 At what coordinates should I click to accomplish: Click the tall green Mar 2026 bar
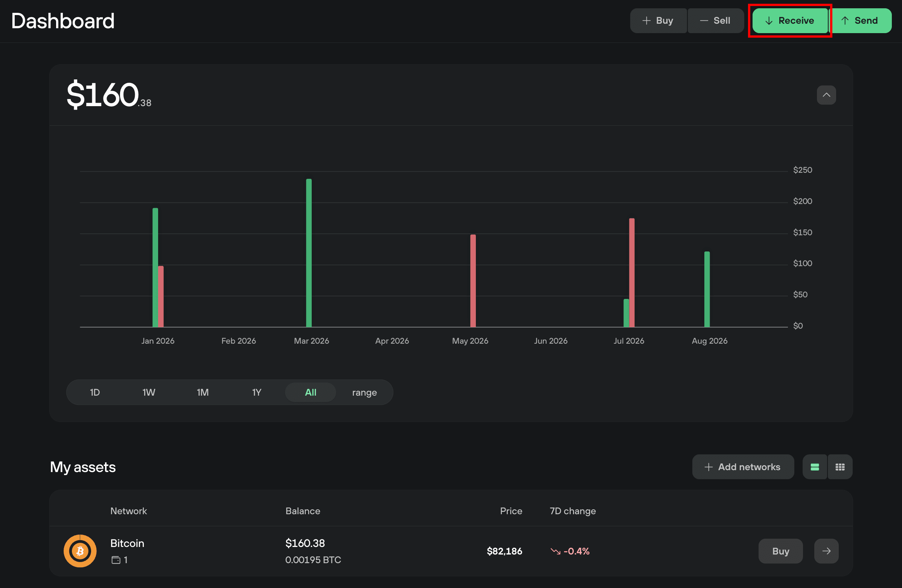tap(309, 253)
